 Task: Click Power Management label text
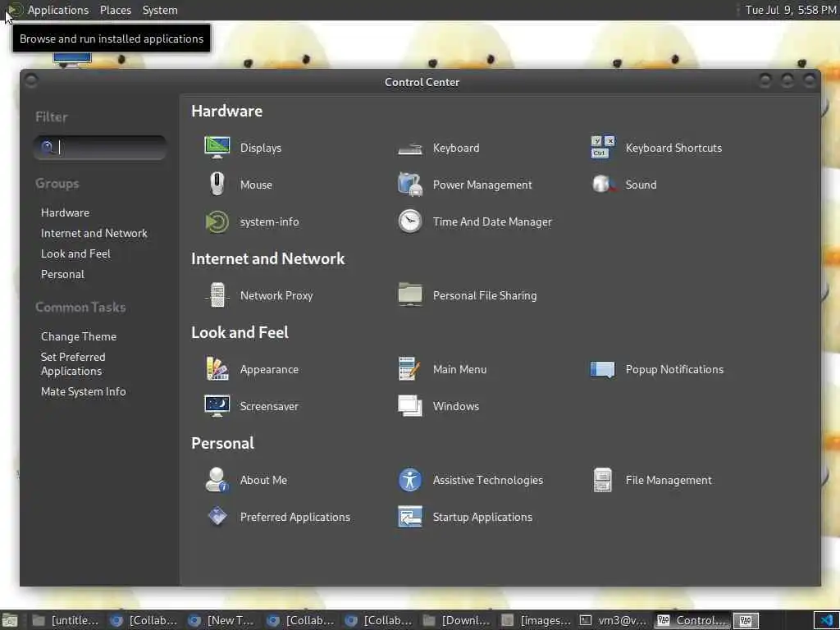coord(482,185)
